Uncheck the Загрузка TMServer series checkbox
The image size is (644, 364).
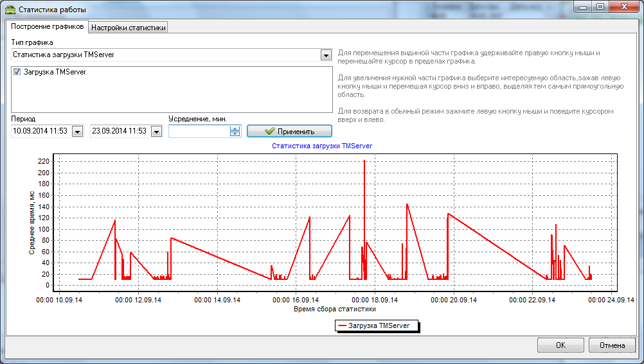pos(17,73)
